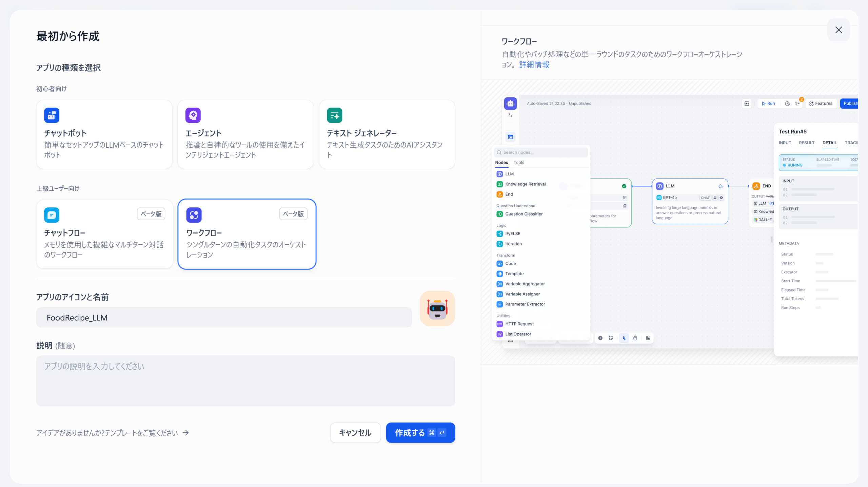The height and width of the screenshot is (487, 868).
Task: Click the Agent app type icon
Action: point(193,115)
